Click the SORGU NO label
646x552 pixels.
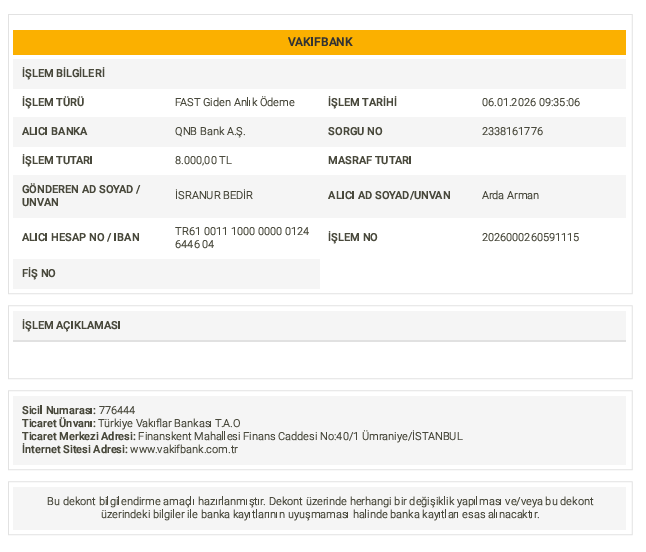[x=355, y=131]
